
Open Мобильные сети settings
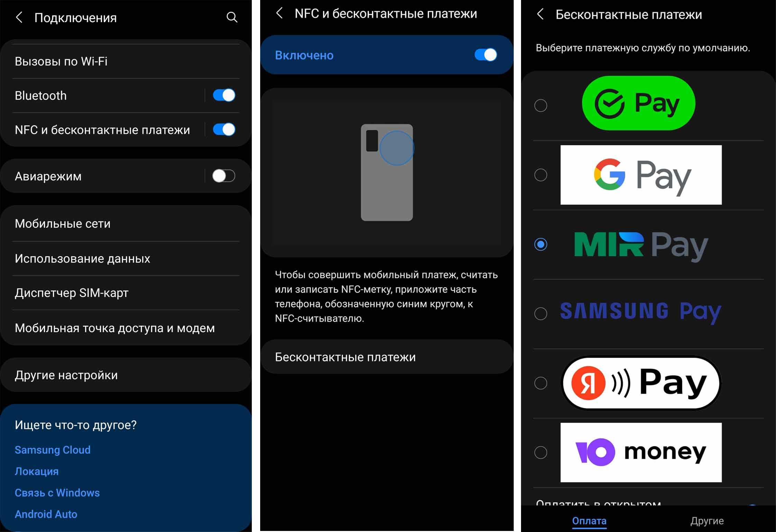126,223
